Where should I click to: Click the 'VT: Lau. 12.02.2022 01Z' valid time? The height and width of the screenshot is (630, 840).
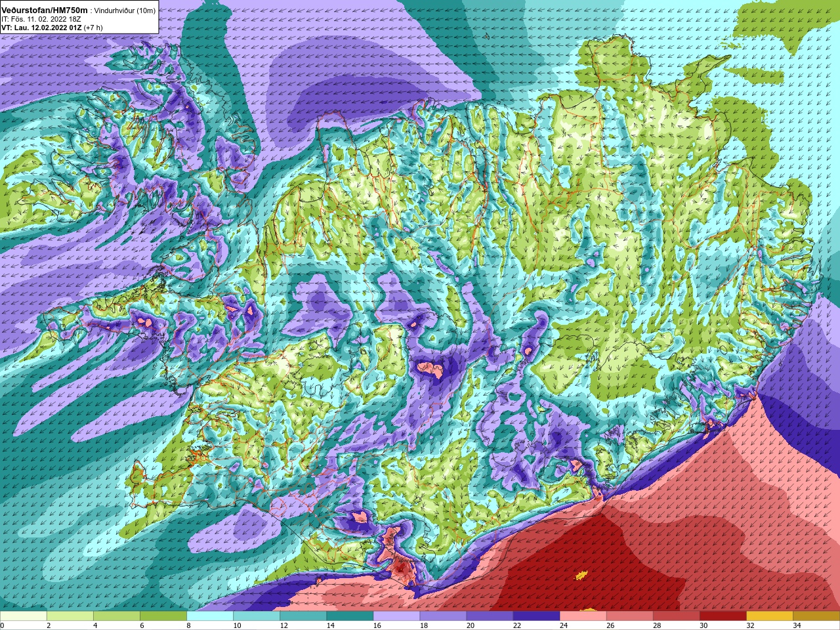click(x=41, y=28)
